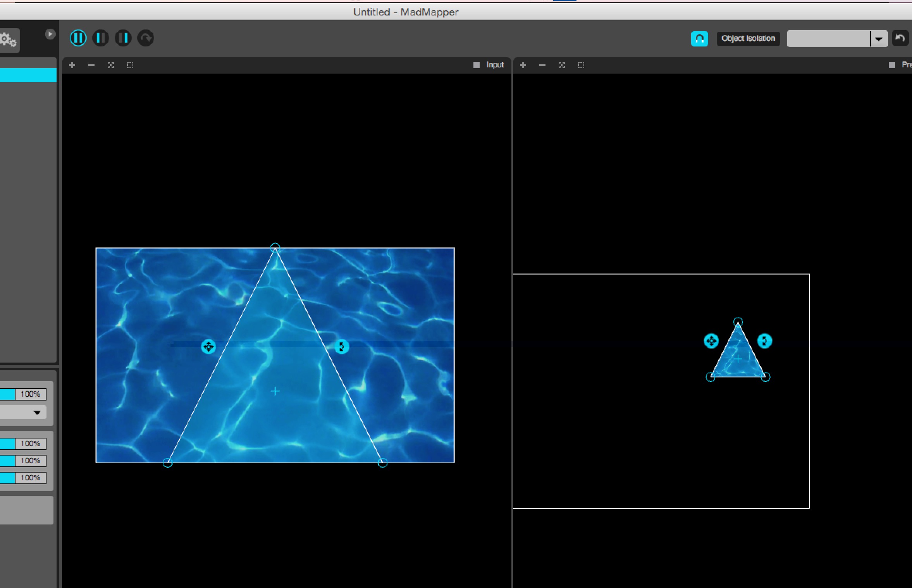Screen dimensions: 912x588
Task: Switch to the Pre view label
Action: tap(907, 65)
